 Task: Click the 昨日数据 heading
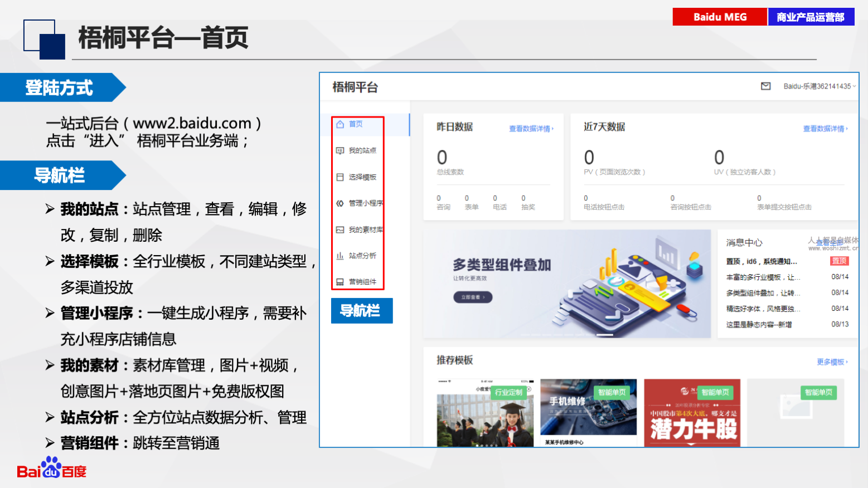[455, 127]
